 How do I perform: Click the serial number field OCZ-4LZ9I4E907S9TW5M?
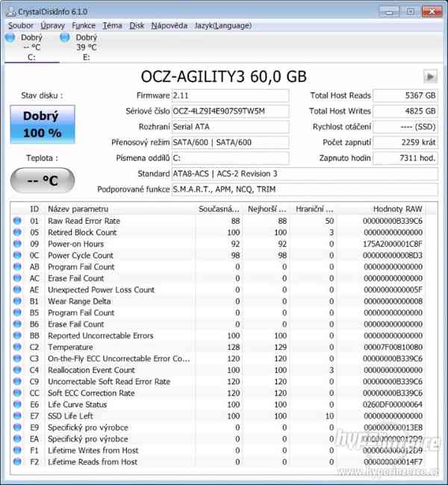click(231, 111)
